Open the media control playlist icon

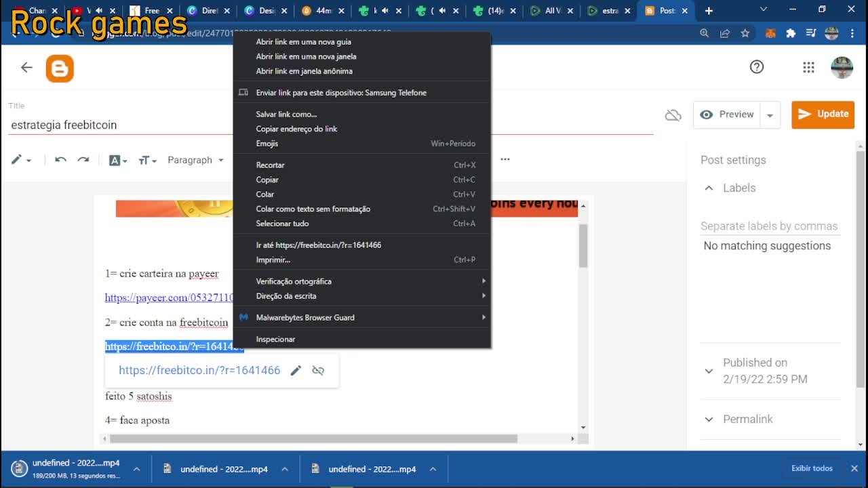pyautogui.click(x=811, y=33)
